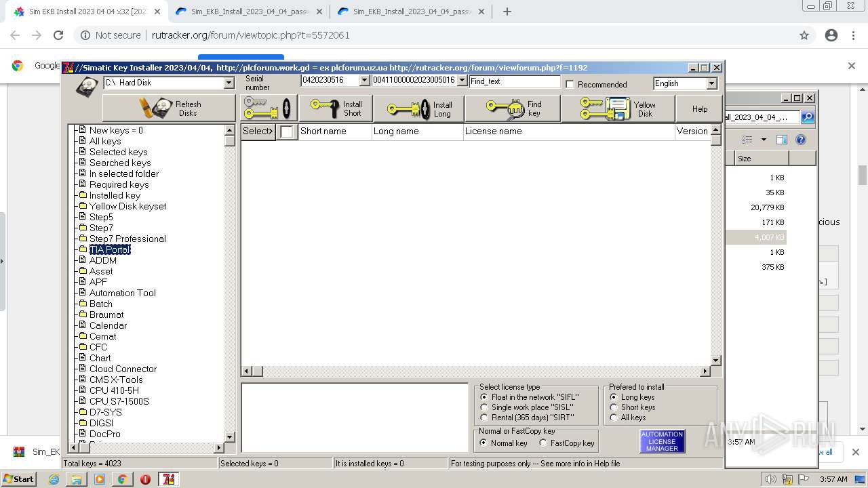
Task: Click the Select> header button
Action: pos(258,131)
